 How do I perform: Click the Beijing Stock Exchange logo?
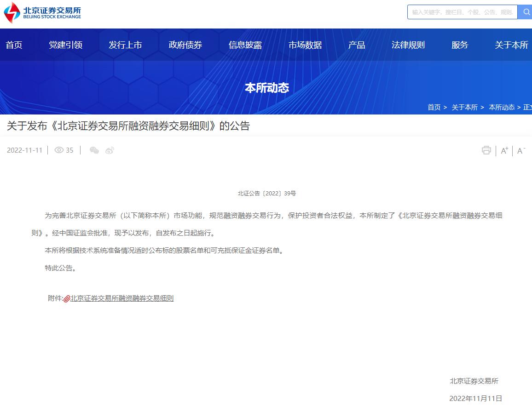(x=42, y=12)
